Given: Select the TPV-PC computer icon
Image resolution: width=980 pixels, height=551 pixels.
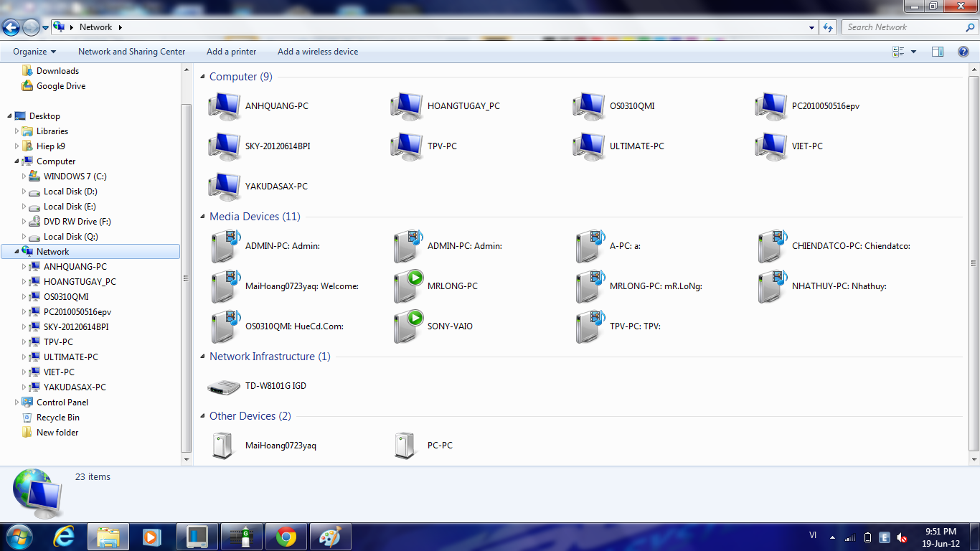Looking at the screenshot, I should tap(407, 146).
